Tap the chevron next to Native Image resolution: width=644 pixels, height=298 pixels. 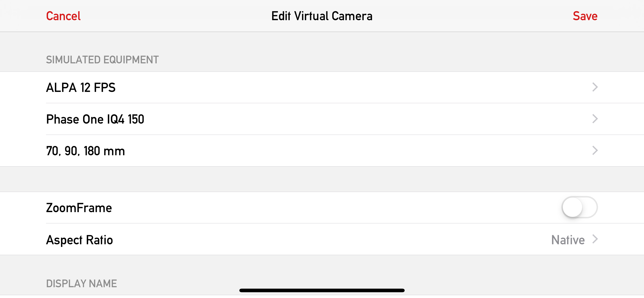595,239
